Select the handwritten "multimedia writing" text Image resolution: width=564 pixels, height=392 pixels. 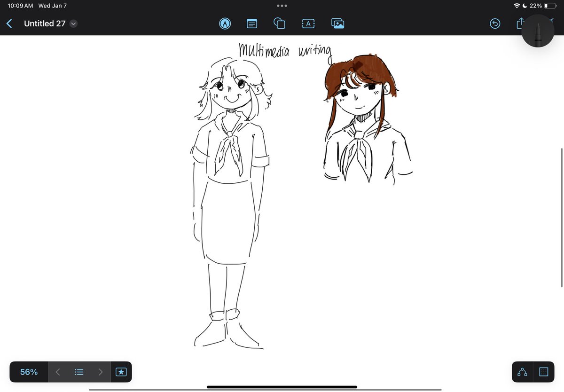click(x=286, y=52)
